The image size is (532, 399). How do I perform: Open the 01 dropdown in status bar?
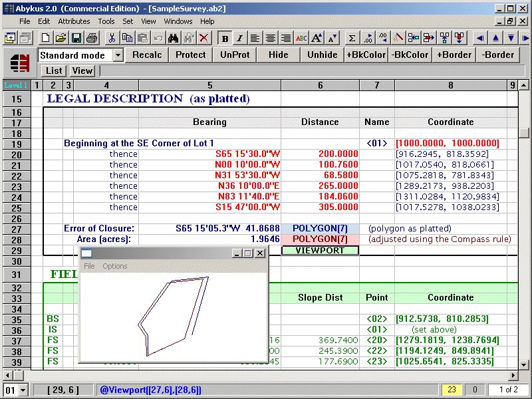click(x=23, y=390)
